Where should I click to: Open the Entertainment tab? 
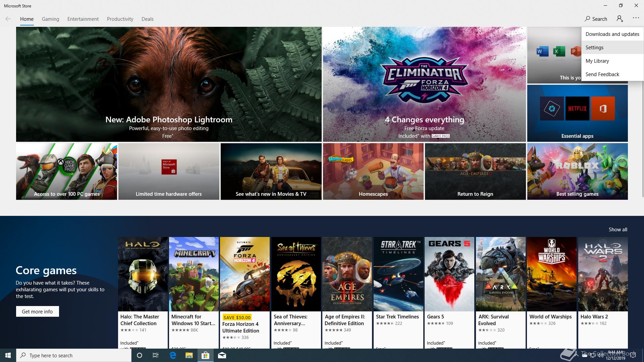[83, 19]
